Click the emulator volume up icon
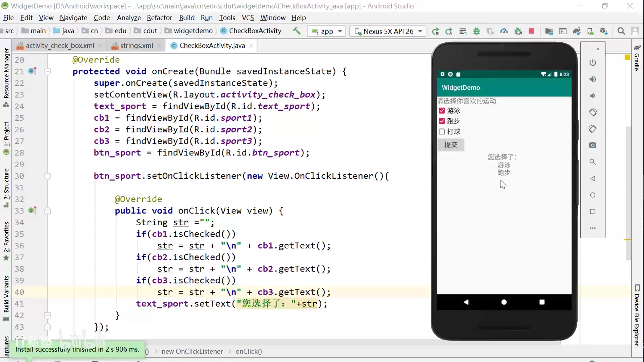 [593, 79]
